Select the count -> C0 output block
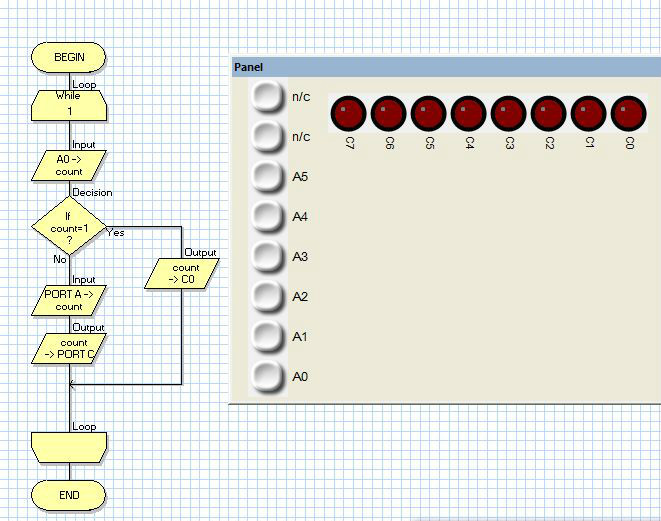Screen dimensions: 661x521 (185, 273)
